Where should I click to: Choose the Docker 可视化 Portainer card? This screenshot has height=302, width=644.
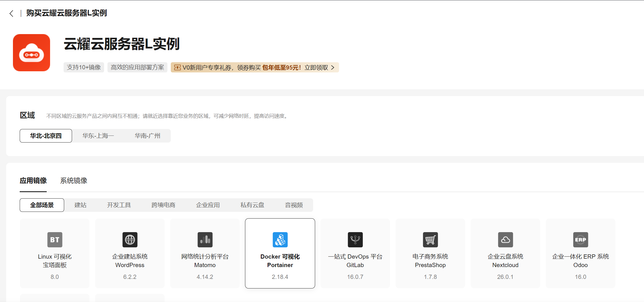[x=280, y=253]
